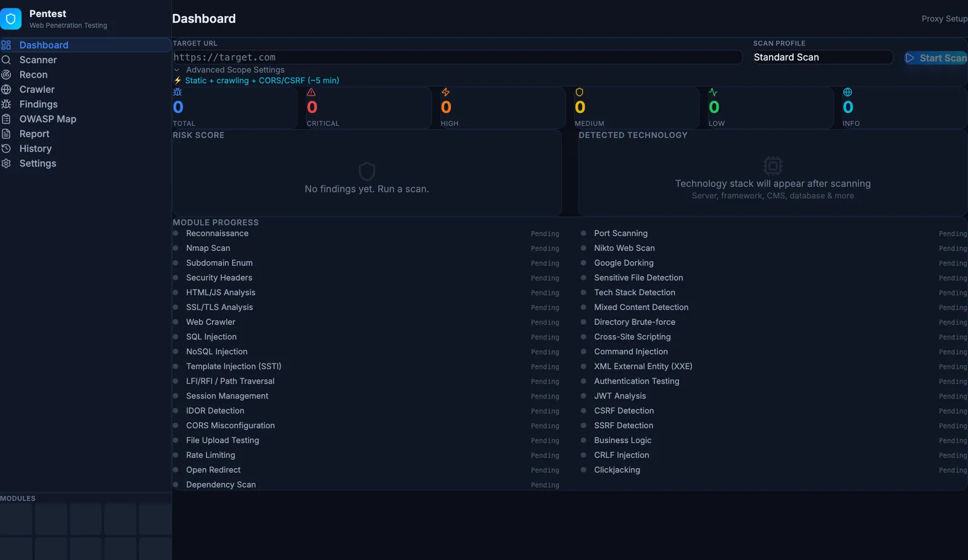The width and height of the screenshot is (968, 560).
Task: Select the Port Scanning module
Action: (x=774, y=233)
